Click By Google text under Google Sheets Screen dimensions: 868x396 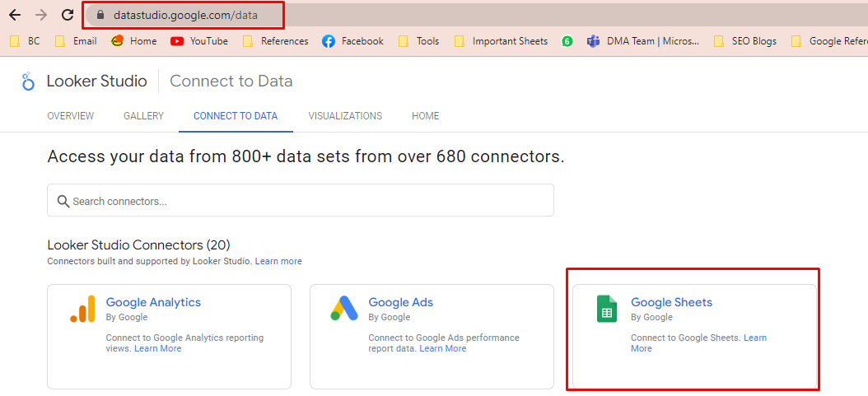[x=651, y=317]
